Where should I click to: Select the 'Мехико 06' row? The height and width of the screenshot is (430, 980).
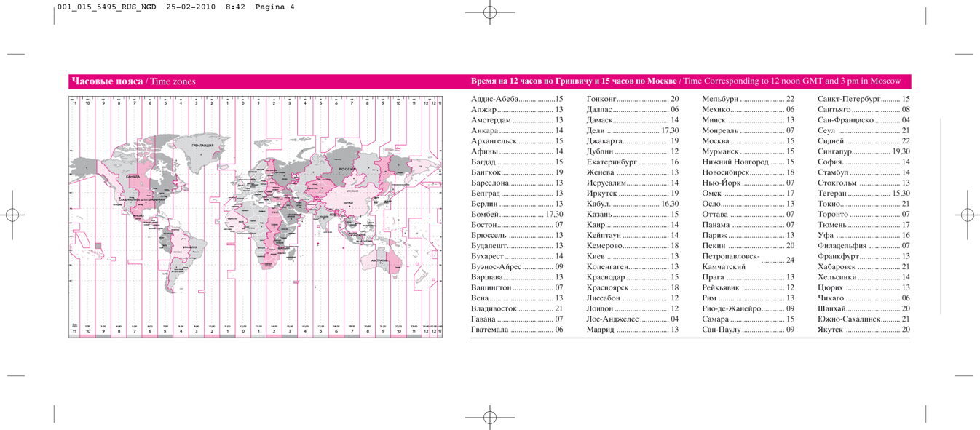pos(748,109)
